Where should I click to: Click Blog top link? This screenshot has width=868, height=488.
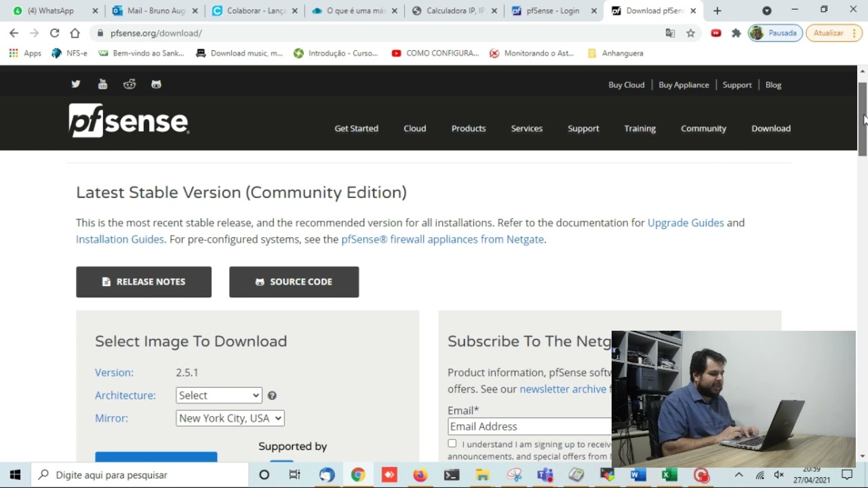point(774,85)
